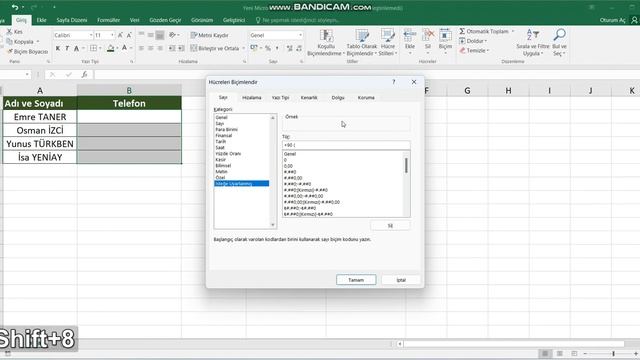Screen dimensions: 640x360
Task: Open the Sayfa Düzeni ribbon tab
Action: [x=72, y=20]
